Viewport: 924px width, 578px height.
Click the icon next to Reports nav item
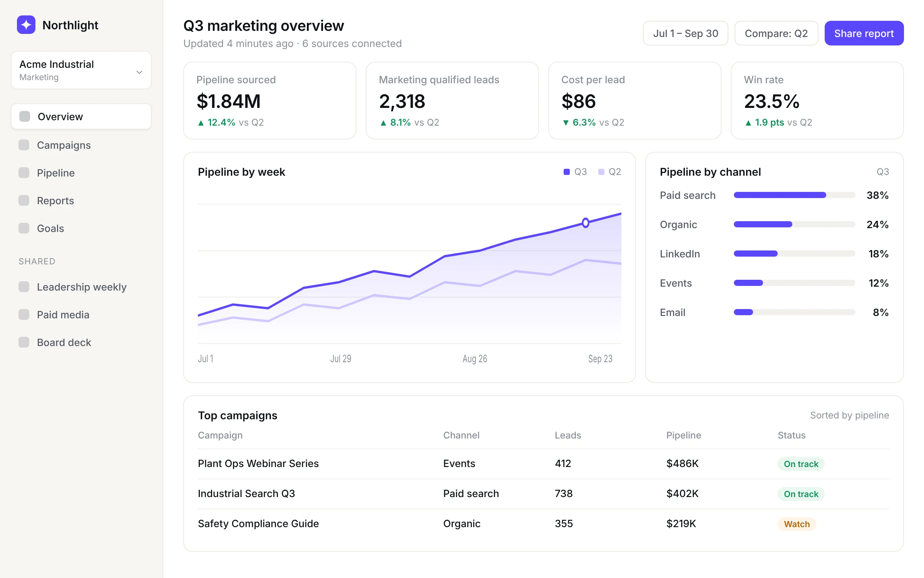pos(24,200)
